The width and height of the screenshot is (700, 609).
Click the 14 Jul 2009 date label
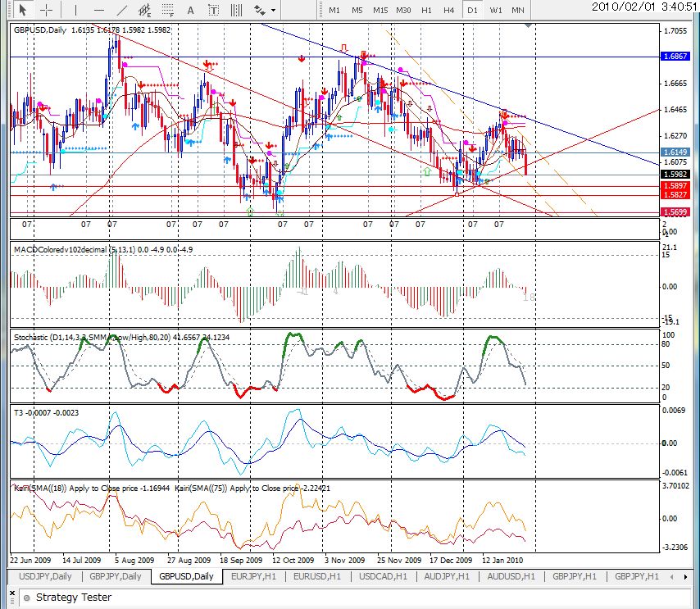pos(82,560)
